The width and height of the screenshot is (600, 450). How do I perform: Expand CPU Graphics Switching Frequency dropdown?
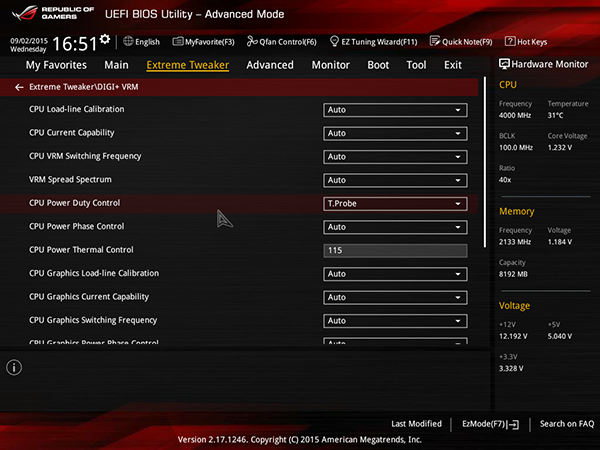(395, 321)
